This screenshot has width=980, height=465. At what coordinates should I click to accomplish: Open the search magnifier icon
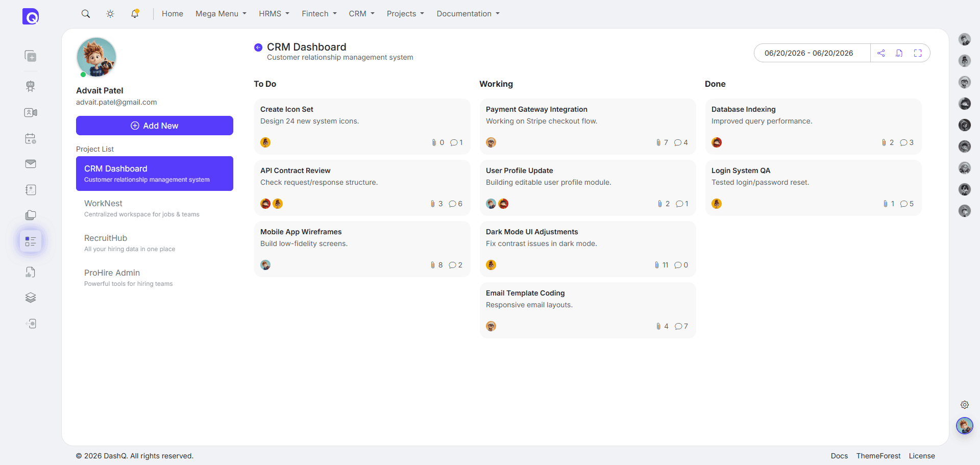coord(86,14)
